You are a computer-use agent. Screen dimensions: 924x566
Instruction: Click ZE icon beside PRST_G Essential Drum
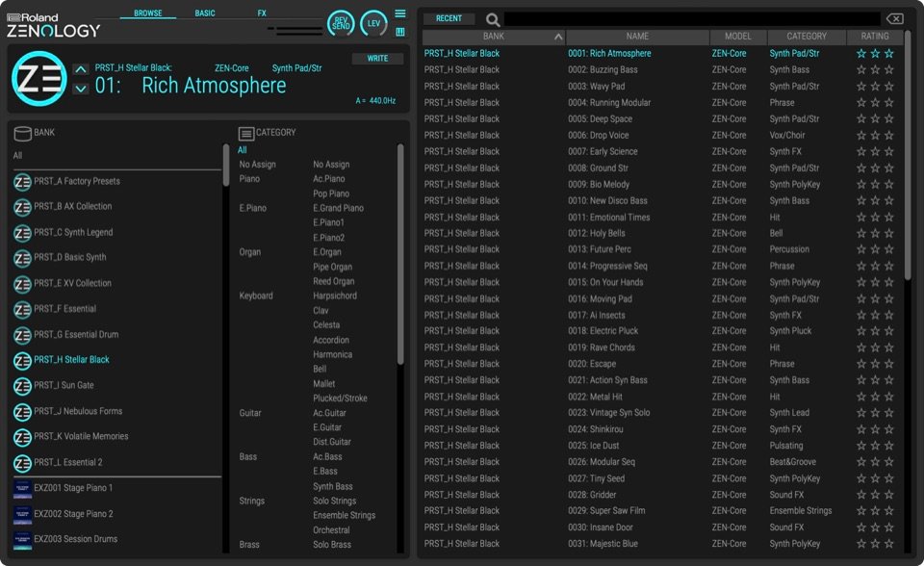[x=22, y=336]
